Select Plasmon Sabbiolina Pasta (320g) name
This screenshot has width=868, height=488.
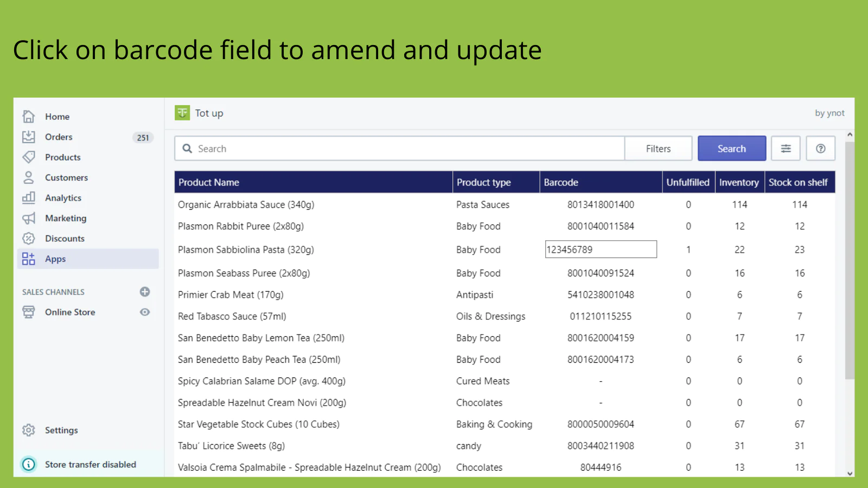(x=246, y=249)
